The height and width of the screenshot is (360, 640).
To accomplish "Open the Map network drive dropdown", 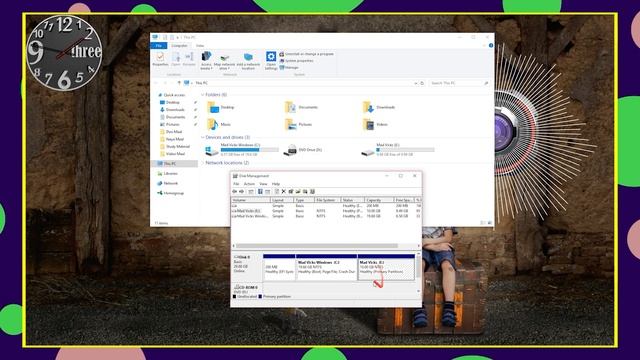I will (x=224, y=61).
